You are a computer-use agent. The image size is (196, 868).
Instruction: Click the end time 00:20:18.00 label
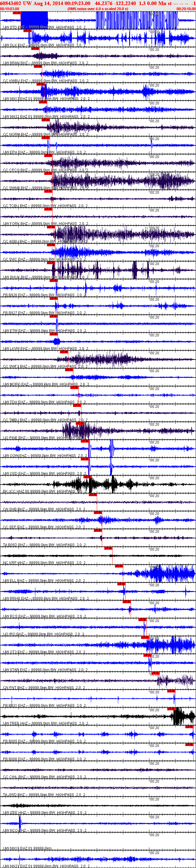186,9
